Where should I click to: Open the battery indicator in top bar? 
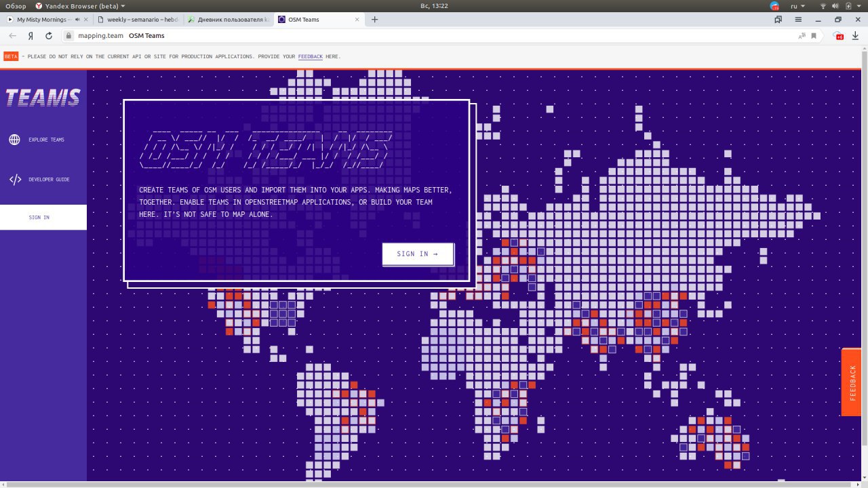click(848, 6)
